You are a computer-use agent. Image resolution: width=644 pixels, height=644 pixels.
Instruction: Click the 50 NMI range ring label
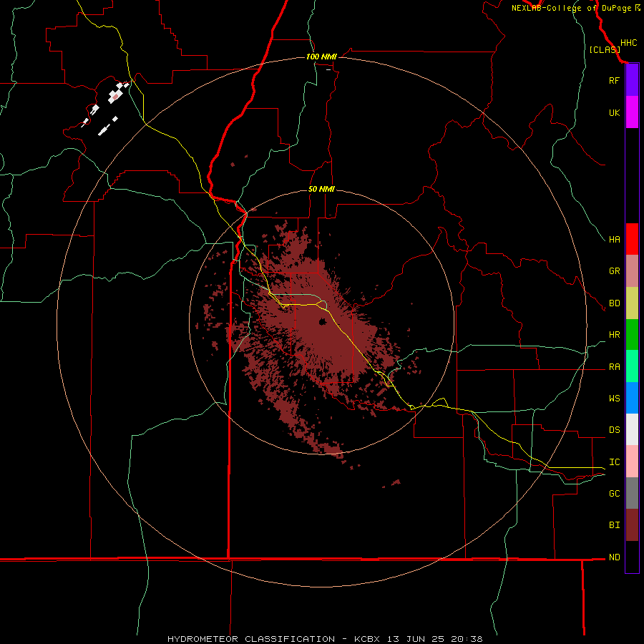tap(321, 189)
